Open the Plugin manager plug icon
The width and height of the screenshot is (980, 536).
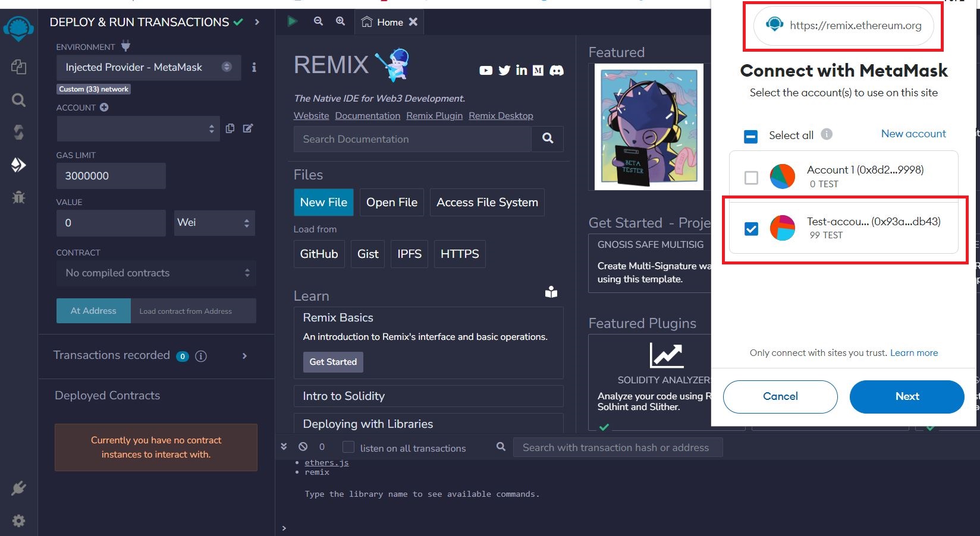tap(18, 488)
